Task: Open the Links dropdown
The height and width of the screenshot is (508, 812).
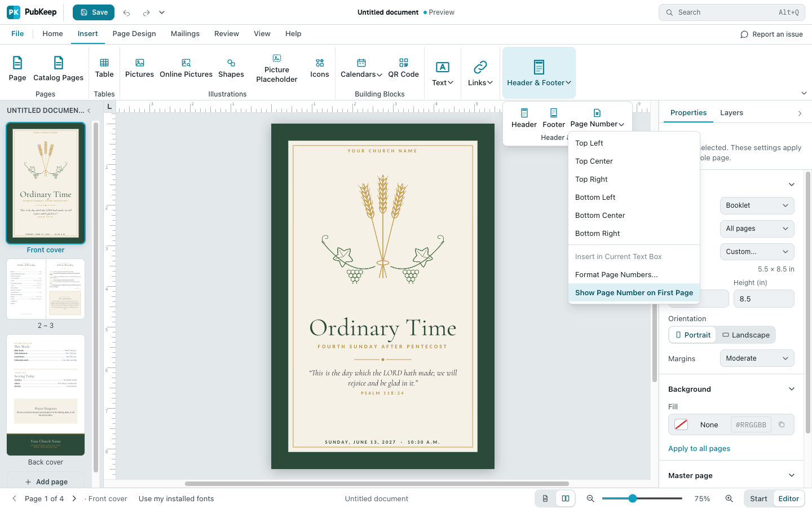Action: click(x=480, y=73)
